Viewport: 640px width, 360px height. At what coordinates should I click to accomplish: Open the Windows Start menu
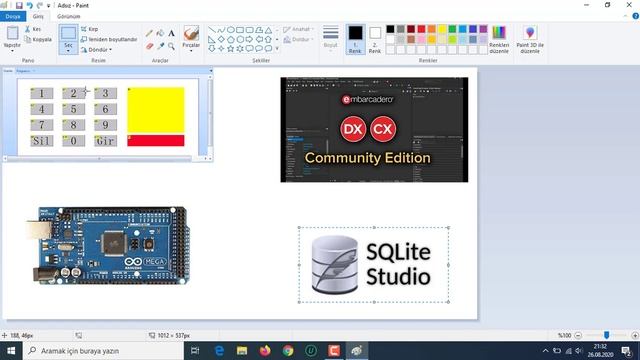11,351
